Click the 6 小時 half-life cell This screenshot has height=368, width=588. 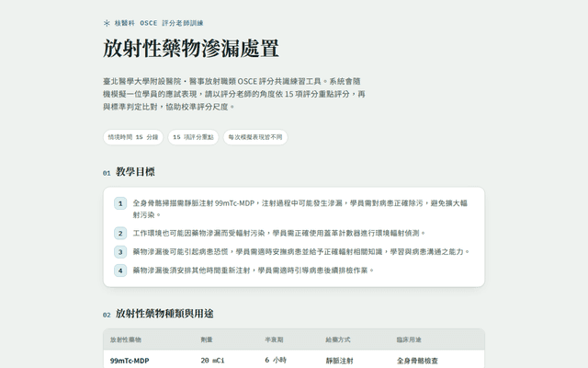pos(276,360)
